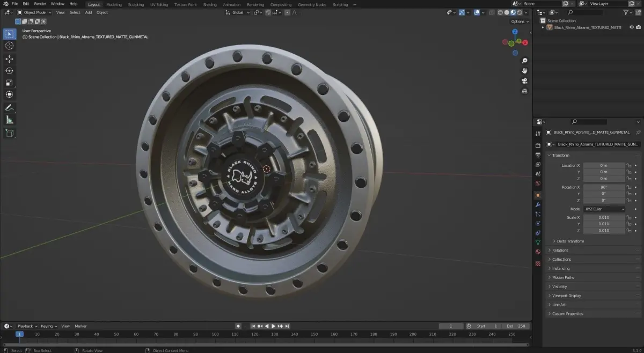Open the Particles properties tab
Image resolution: width=644 pixels, height=353 pixels.
click(x=538, y=214)
